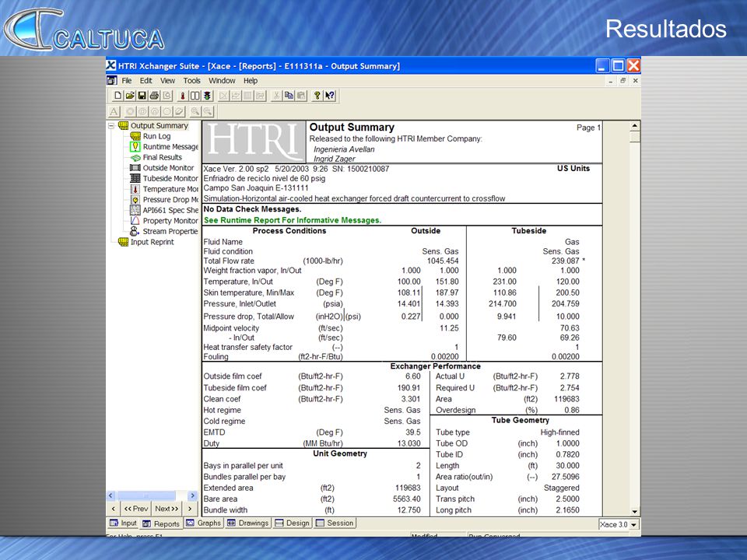Open the Tools menu
Viewport: 747px width, 560px height.
tap(192, 81)
